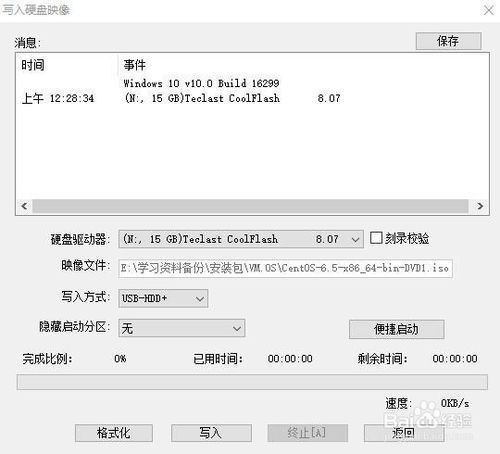Click the 保存 (Save) button

pyautogui.click(x=448, y=41)
